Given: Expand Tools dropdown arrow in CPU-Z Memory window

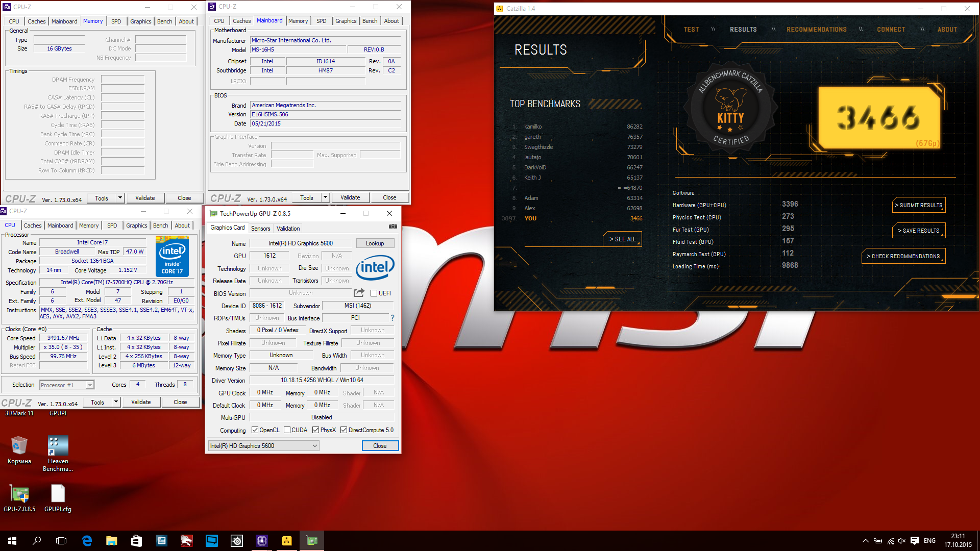Looking at the screenshot, I should [120, 198].
